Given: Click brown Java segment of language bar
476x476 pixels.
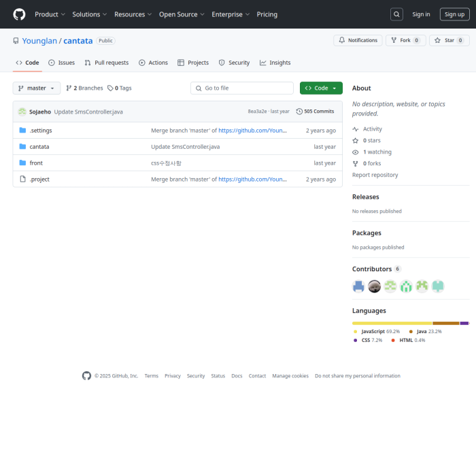Looking at the screenshot, I should (x=446, y=323).
